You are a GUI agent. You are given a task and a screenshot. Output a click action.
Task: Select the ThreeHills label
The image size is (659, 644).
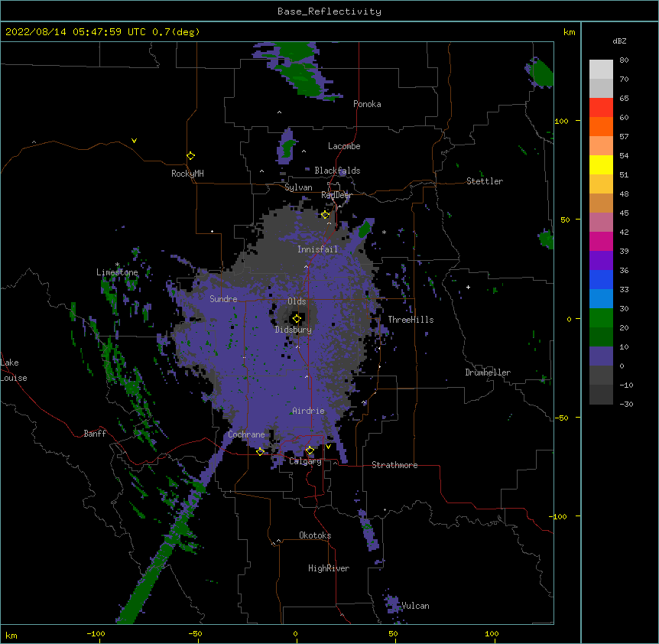(x=411, y=320)
